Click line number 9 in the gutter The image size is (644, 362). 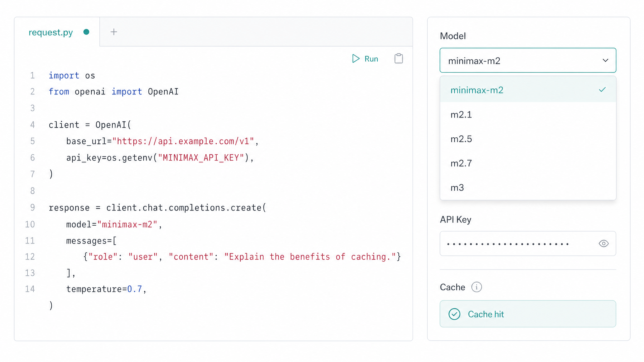[x=32, y=207]
